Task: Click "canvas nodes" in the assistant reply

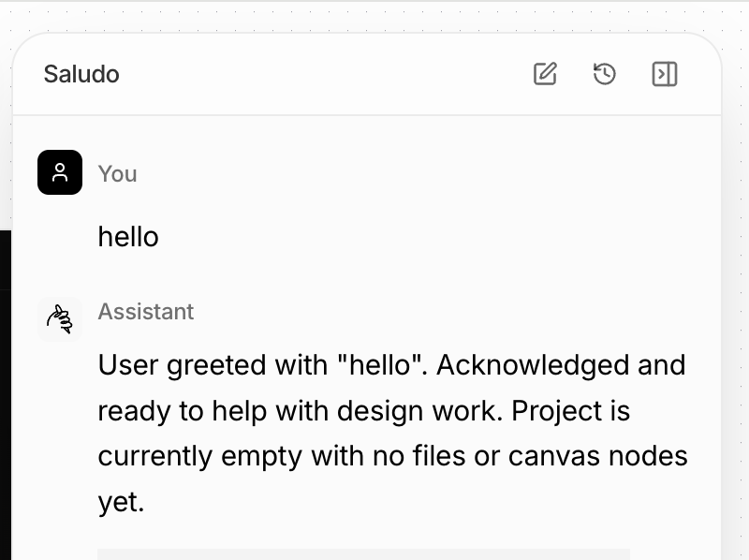Action: click(598, 456)
